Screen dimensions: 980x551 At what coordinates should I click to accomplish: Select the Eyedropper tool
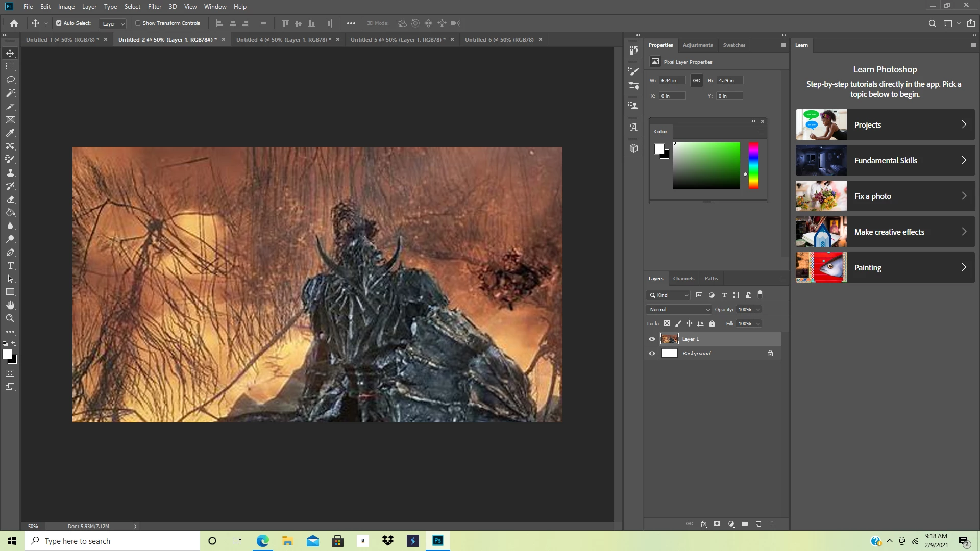10,133
